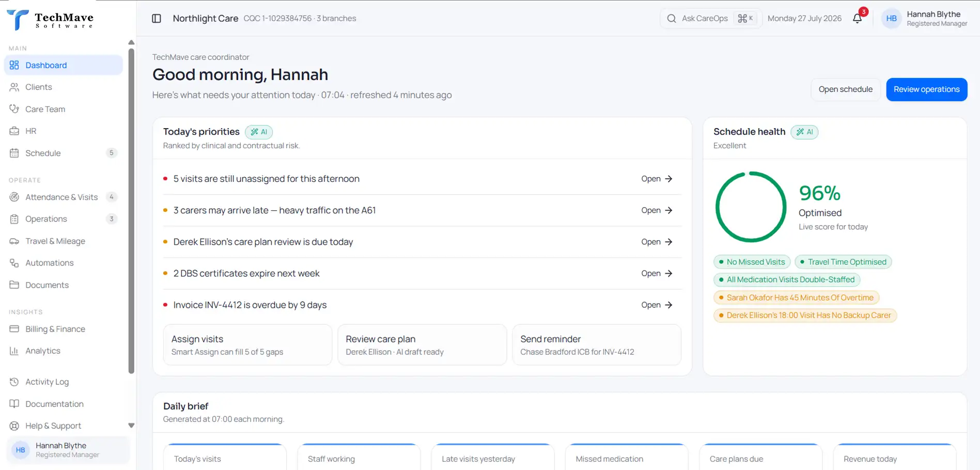The height and width of the screenshot is (470, 980).
Task: Click the 96% schedule health progress ring
Action: tap(751, 207)
